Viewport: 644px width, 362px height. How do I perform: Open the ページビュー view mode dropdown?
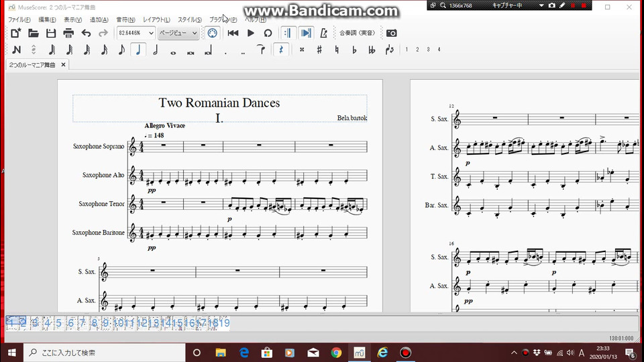pyautogui.click(x=178, y=33)
